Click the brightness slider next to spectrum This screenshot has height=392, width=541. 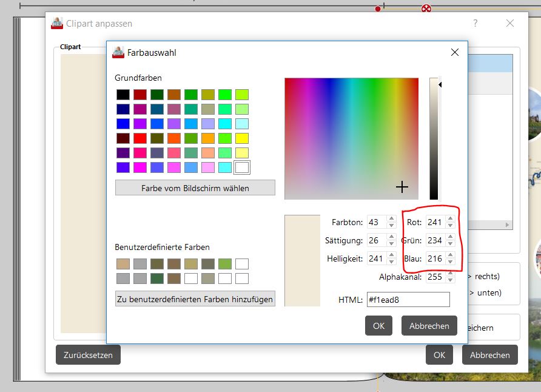point(434,138)
